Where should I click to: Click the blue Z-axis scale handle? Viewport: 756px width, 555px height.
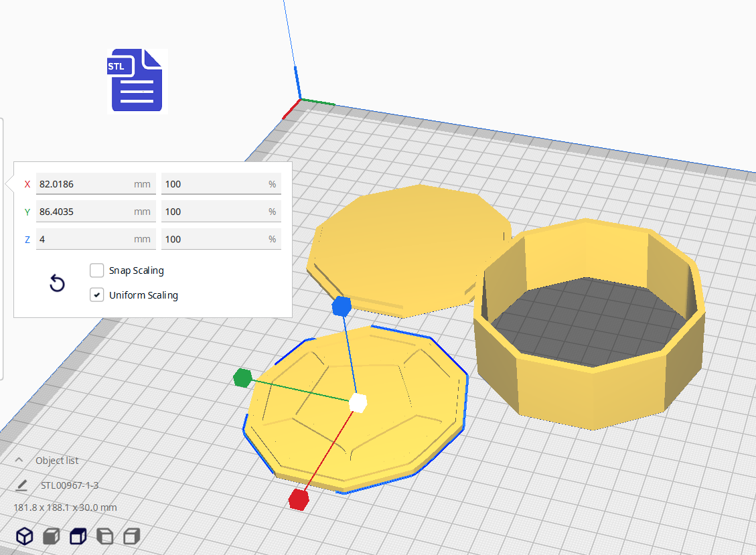coord(342,307)
